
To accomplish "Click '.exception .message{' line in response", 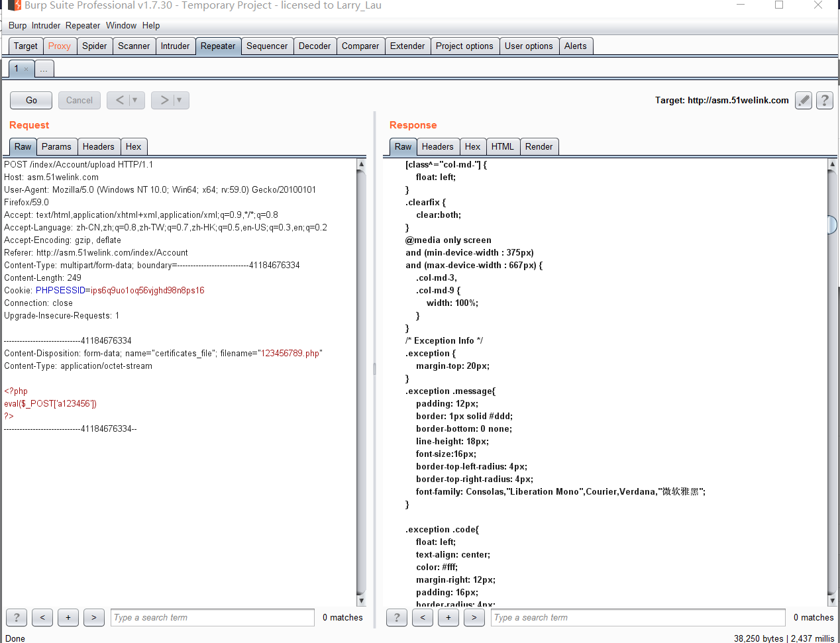I will pos(450,391).
